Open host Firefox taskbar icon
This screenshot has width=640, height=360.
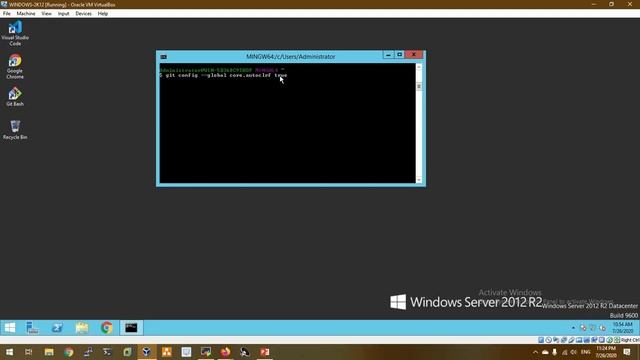[x=225, y=352]
